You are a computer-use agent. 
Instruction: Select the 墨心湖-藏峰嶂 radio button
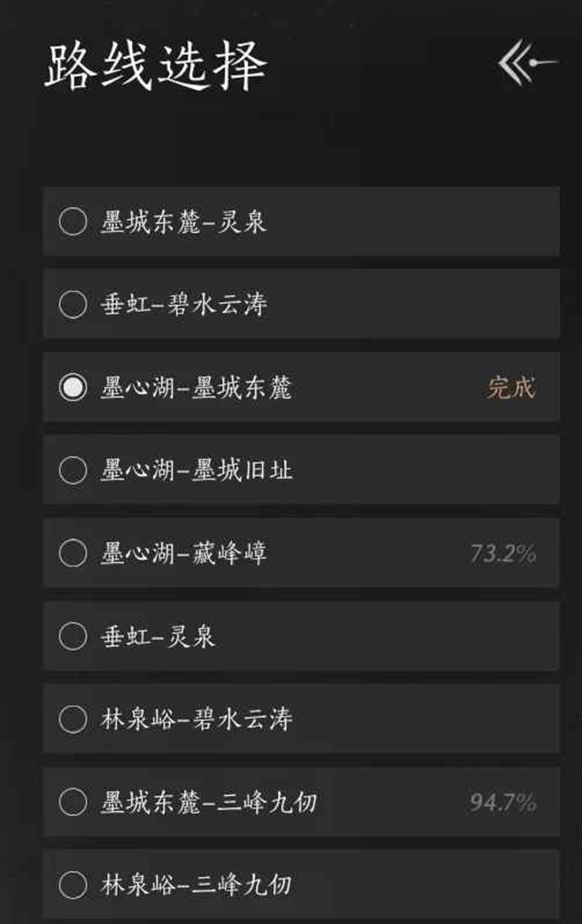pyautogui.click(x=73, y=553)
